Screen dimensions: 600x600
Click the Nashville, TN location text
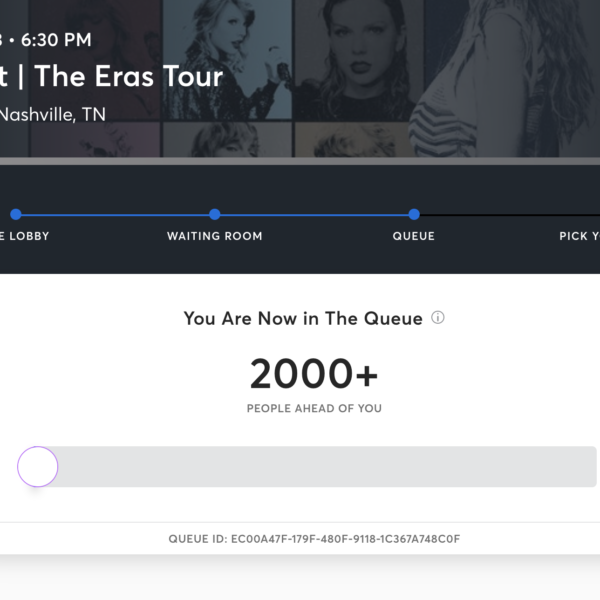coord(52,114)
